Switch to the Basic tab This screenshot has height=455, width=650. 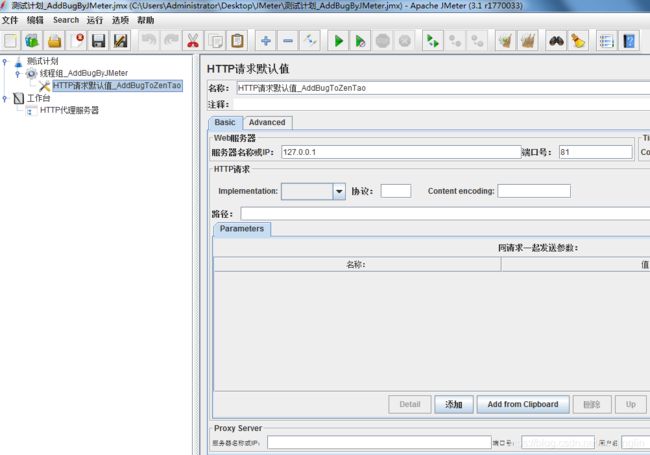[x=225, y=123]
